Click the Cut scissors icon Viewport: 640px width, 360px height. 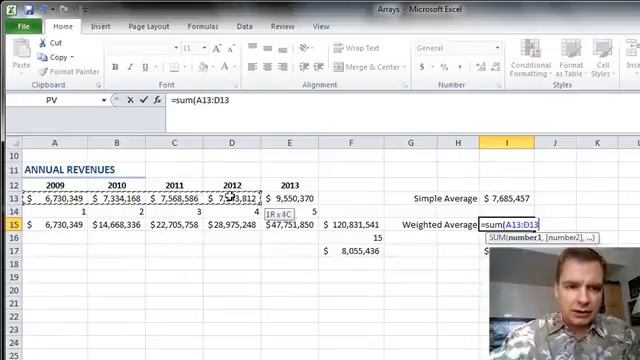[x=42, y=43]
